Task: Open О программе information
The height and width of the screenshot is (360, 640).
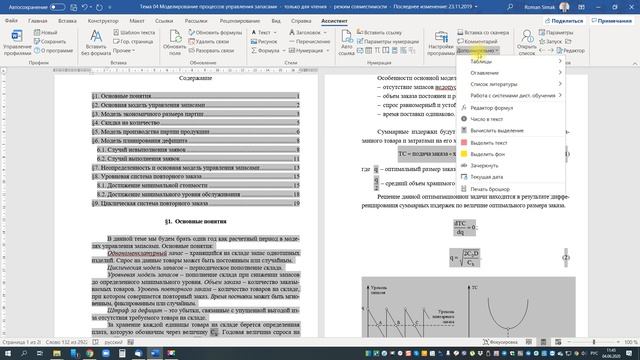Action: 53,51
